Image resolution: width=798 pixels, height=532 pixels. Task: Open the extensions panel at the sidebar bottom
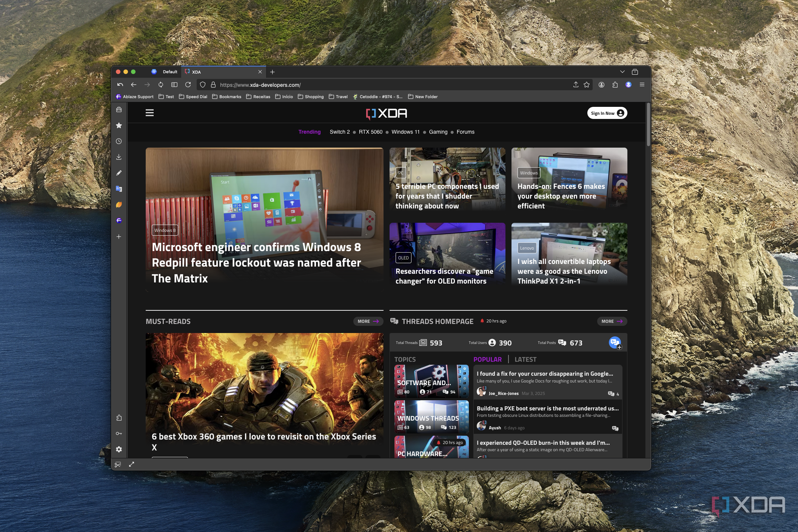click(x=119, y=418)
